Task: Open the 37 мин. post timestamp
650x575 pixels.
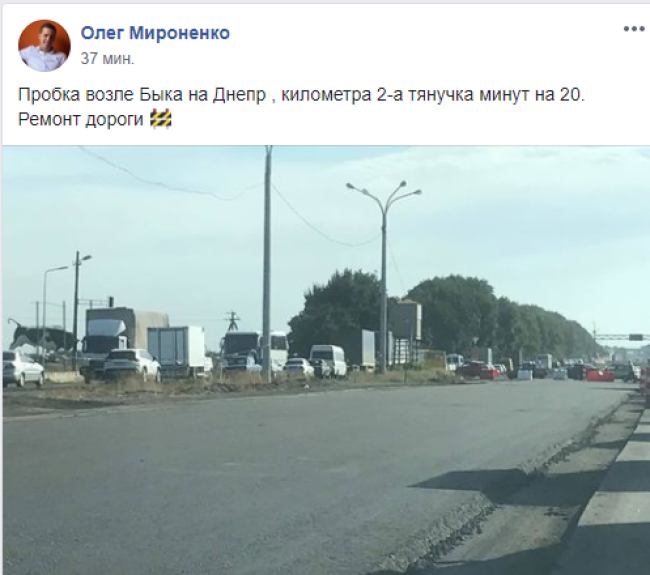Action: coord(107,58)
